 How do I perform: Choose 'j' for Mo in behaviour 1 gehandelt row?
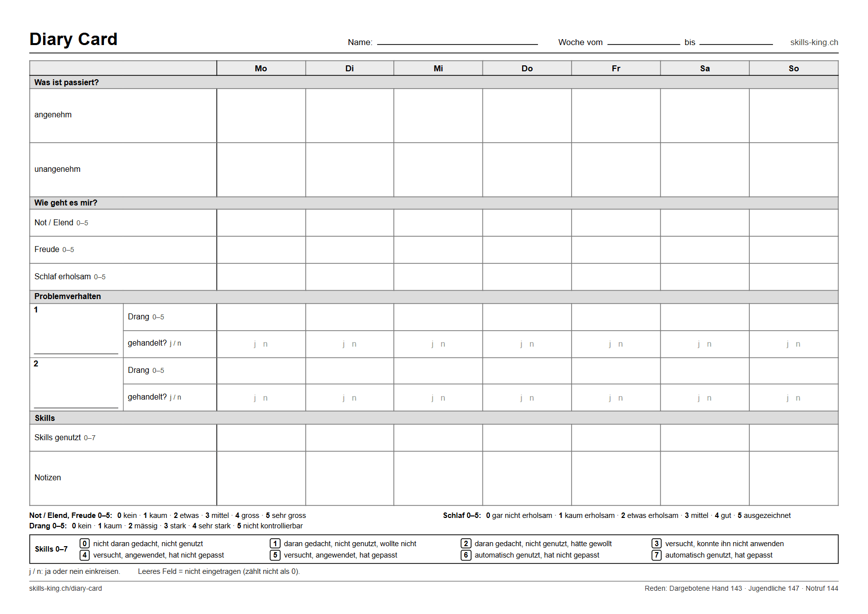click(x=255, y=344)
